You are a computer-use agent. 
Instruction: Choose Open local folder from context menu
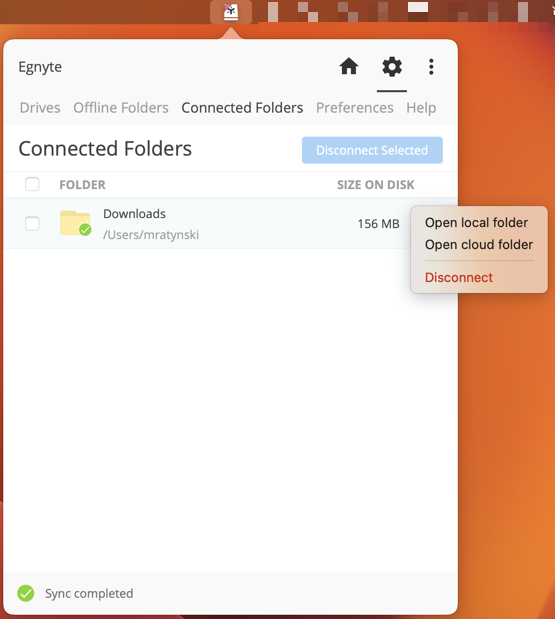coord(476,223)
